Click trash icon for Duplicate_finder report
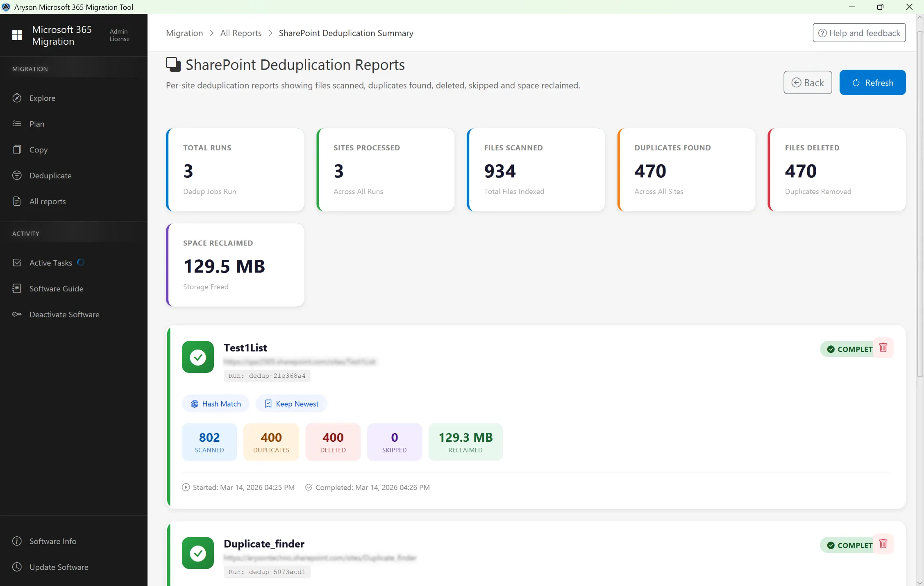The height and width of the screenshot is (586, 924). 883,544
